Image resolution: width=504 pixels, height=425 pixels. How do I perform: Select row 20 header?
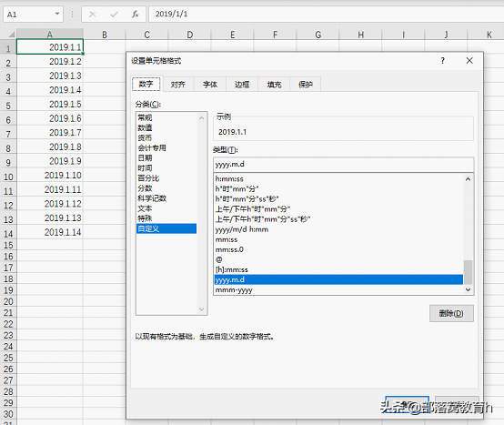pos(8,301)
